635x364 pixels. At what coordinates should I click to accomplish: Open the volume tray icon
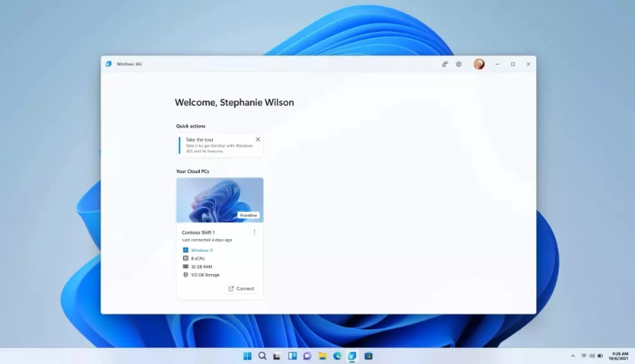[592, 356]
